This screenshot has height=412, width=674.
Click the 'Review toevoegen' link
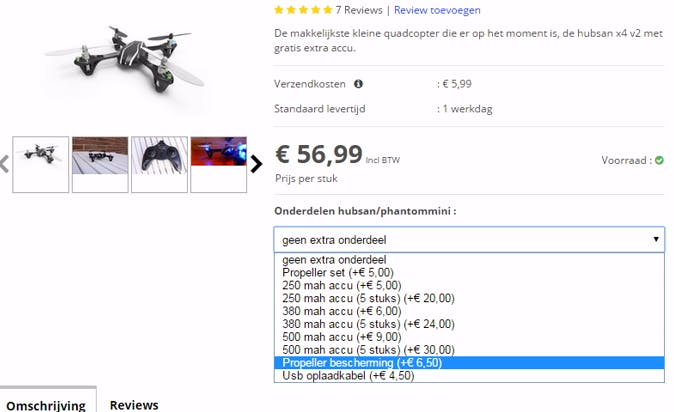coord(437,10)
